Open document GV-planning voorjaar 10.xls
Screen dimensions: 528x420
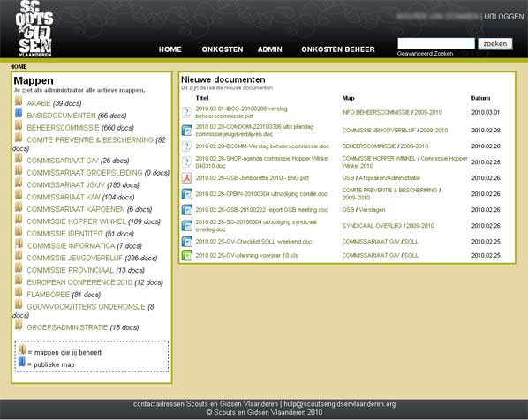(x=246, y=255)
